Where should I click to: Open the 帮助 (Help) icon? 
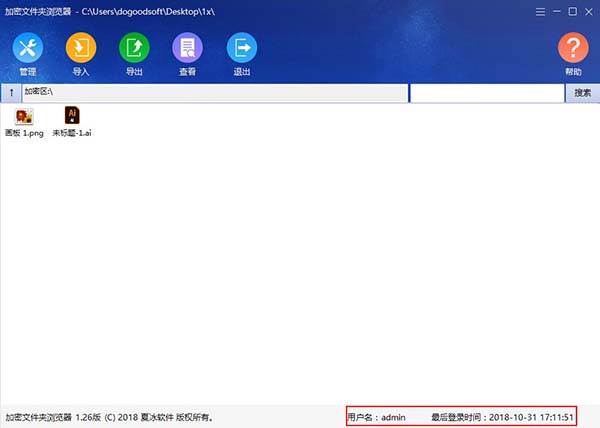point(573,48)
